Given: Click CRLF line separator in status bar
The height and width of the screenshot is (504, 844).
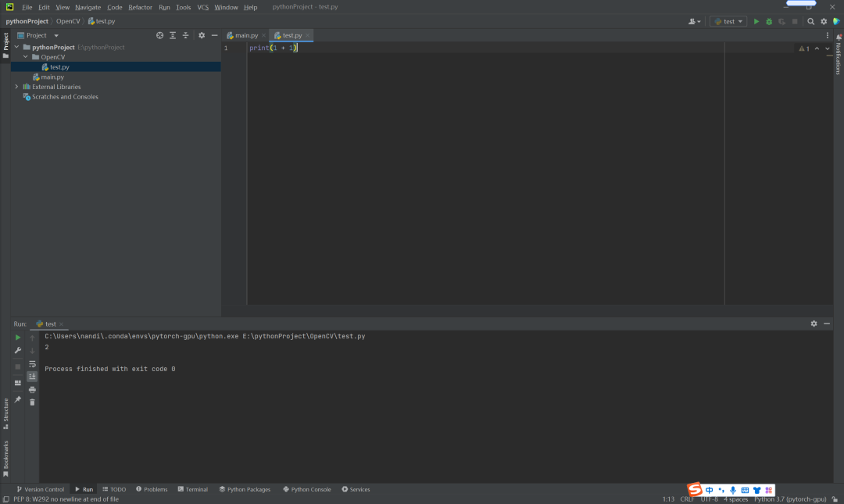Looking at the screenshot, I should [x=688, y=499].
